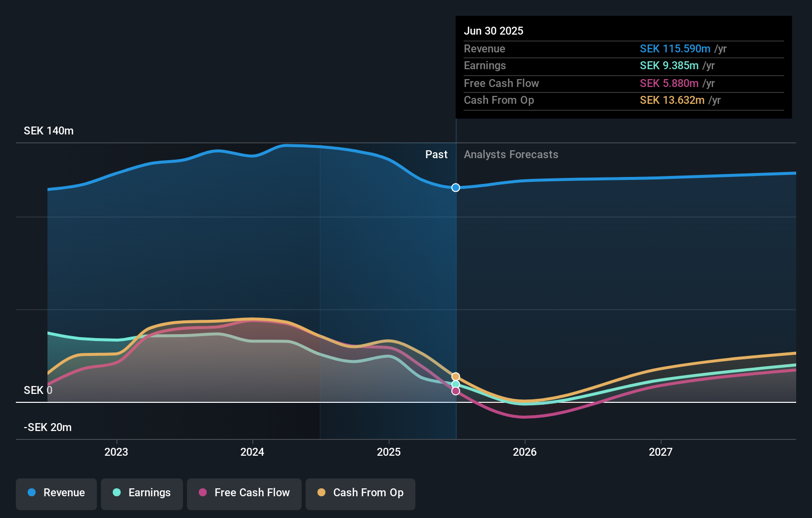Toggle the Earnings series visibility
This screenshot has height=518, width=812.
[x=142, y=493]
